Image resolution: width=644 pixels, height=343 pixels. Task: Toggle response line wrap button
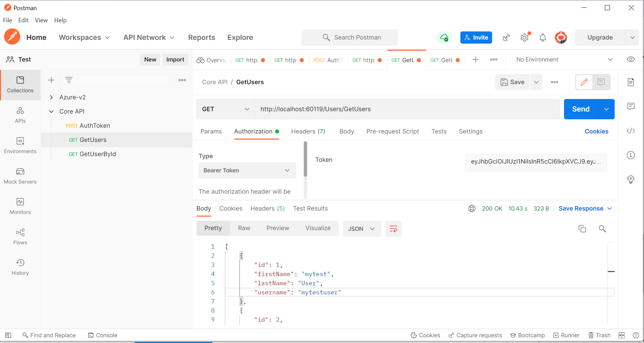click(393, 229)
